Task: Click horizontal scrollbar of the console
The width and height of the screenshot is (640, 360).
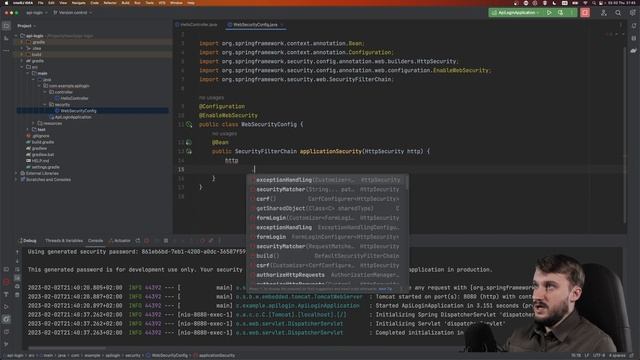Action: pos(67,349)
